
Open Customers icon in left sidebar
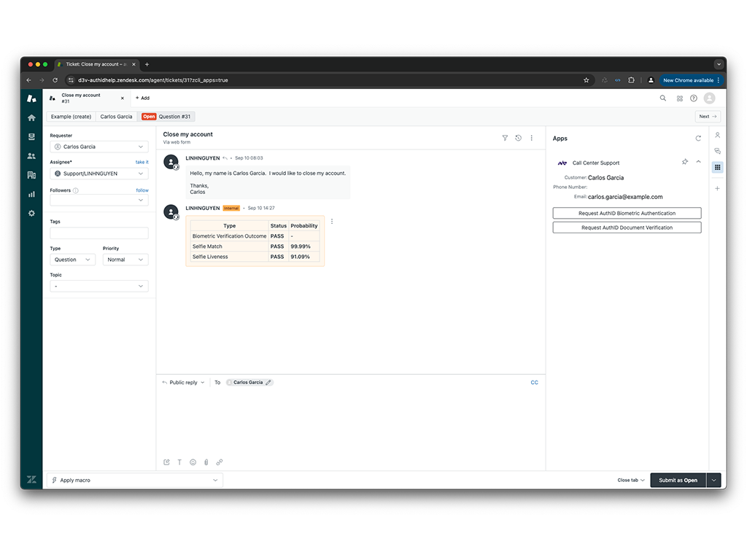tap(31, 156)
